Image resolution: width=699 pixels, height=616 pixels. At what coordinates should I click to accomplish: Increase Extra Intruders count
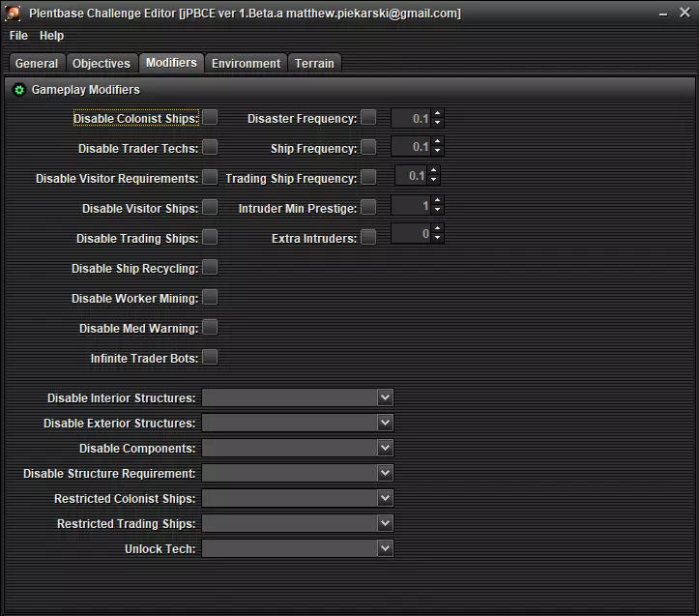coord(437,228)
